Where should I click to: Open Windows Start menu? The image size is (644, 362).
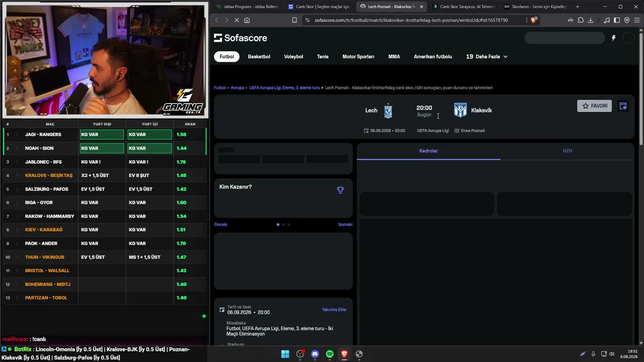(285, 354)
